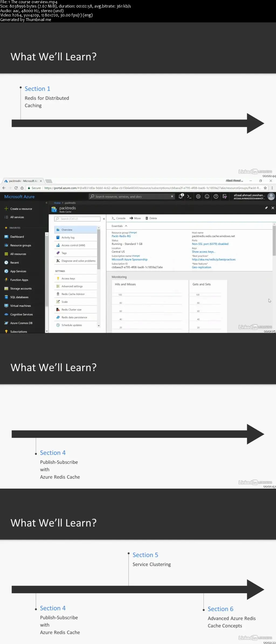This screenshot has width=276, height=644.
Task: Open Microsoft Azure Sponsorship subscription link
Action: coord(129,260)
